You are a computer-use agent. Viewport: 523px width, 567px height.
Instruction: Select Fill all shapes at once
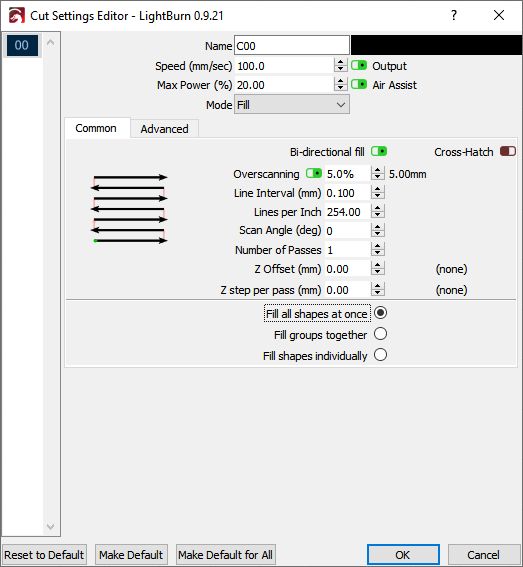tap(380, 313)
